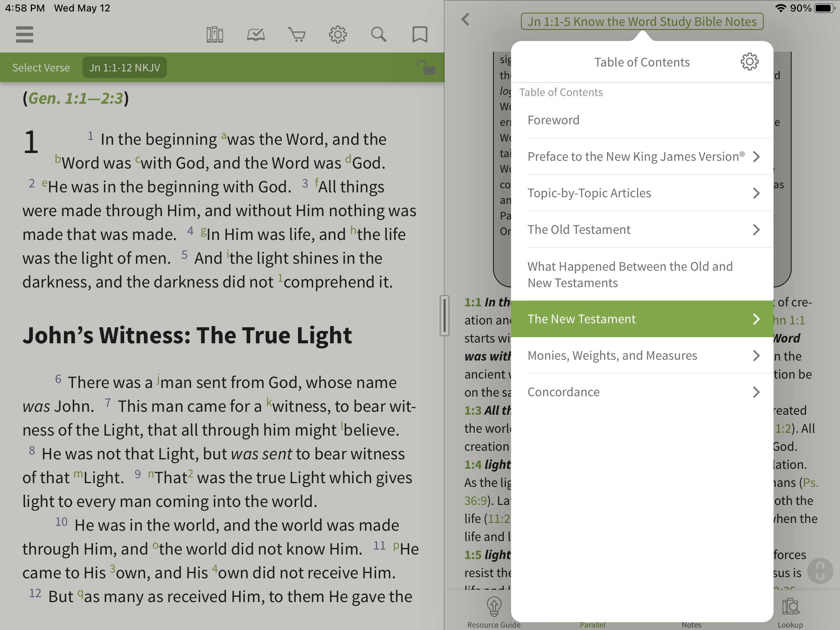Screen dimensions: 840x630
Task: Open the search magnifier
Action: click(379, 34)
